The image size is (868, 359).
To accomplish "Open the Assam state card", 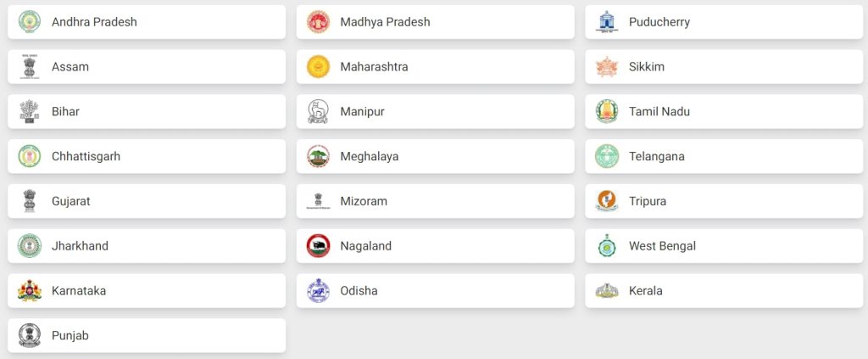I will pos(147,66).
